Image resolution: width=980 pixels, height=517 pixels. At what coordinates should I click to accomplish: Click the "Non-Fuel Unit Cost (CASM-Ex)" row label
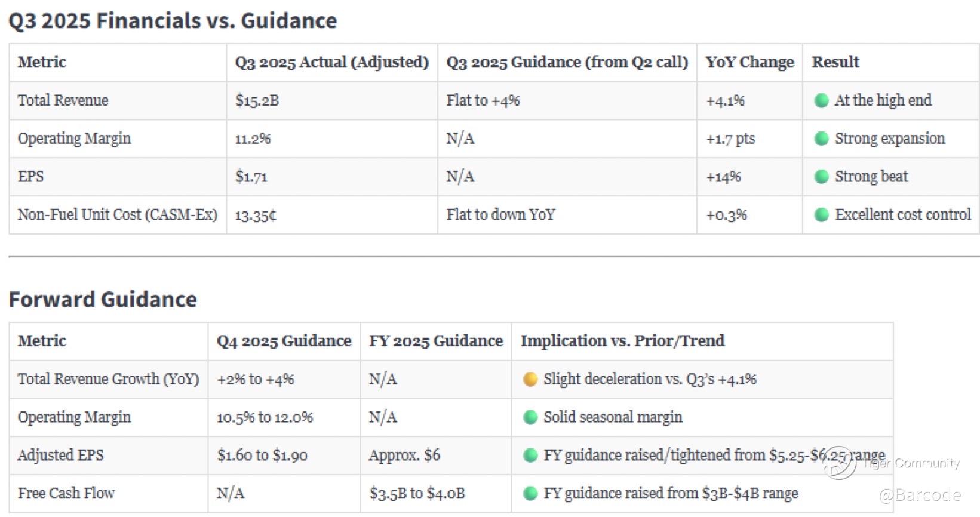pyautogui.click(x=117, y=215)
